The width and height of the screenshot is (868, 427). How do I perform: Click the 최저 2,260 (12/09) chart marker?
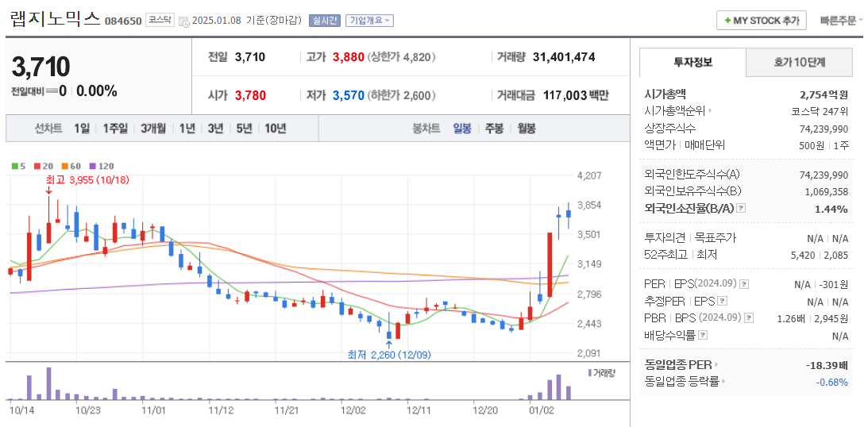(x=389, y=355)
